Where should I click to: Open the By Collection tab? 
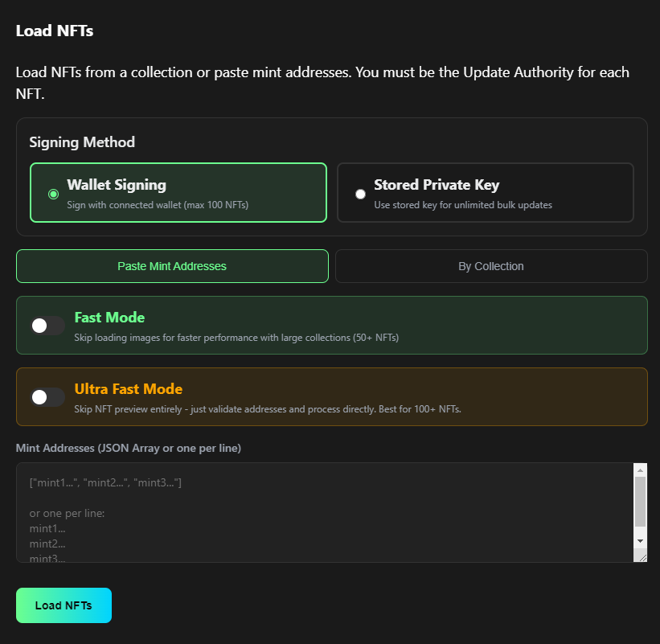click(490, 266)
